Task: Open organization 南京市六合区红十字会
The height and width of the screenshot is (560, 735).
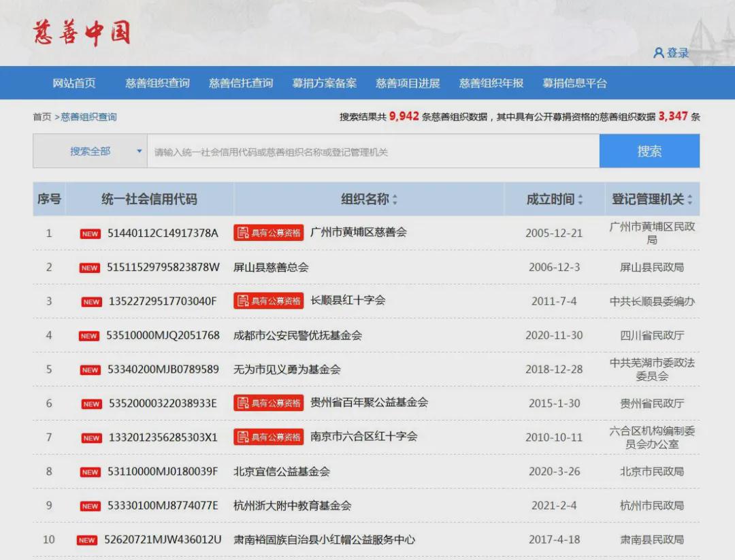Action: coord(363,436)
